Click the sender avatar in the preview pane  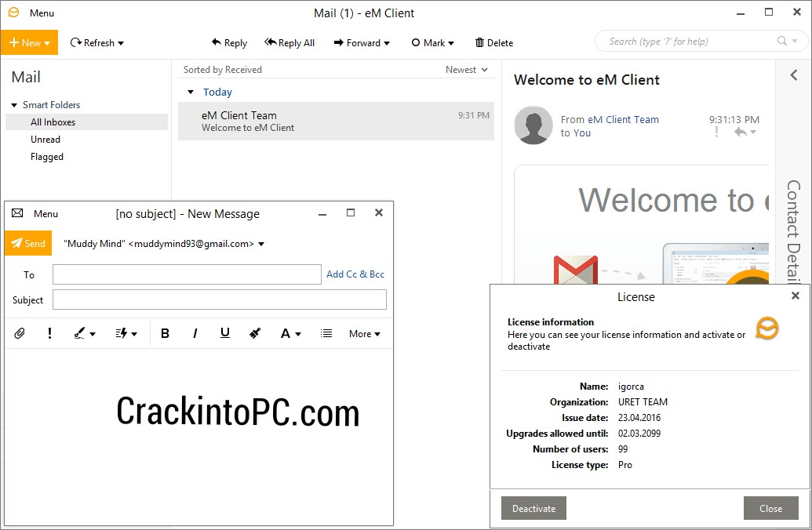pyautogui.click(x=533, y=125)
